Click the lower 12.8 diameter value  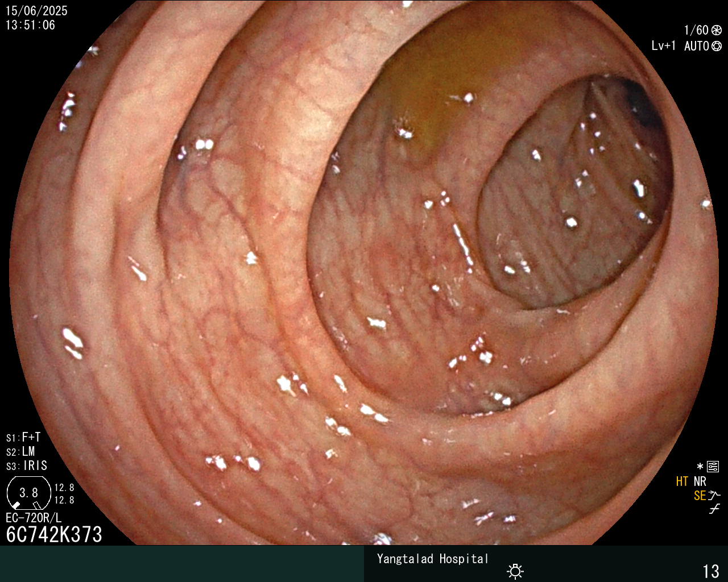(64, 500)
